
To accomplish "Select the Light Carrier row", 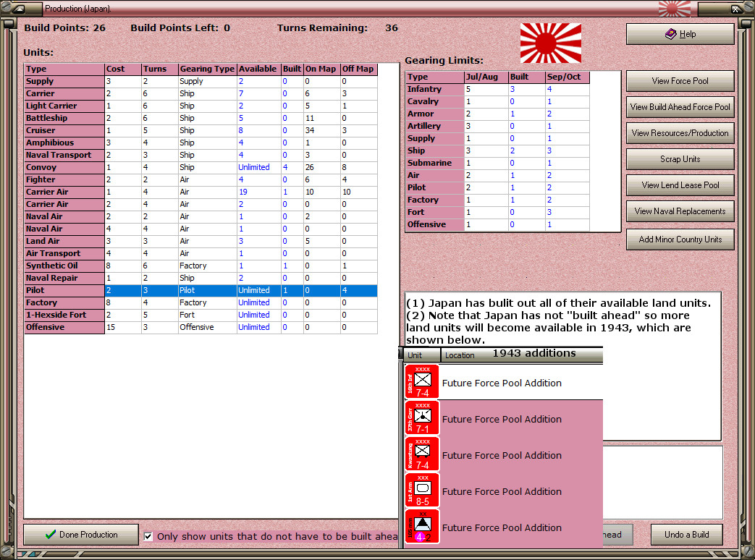I will [201, 106].
